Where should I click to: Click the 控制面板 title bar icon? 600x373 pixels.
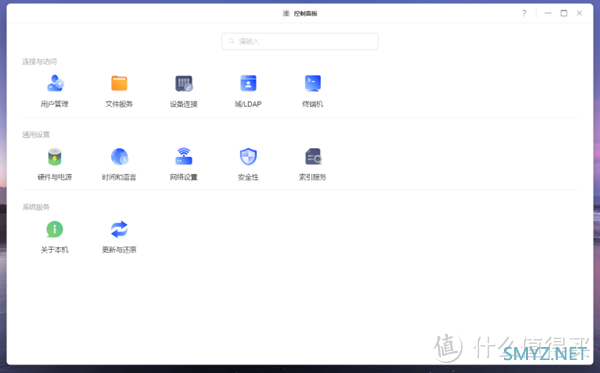286,13
